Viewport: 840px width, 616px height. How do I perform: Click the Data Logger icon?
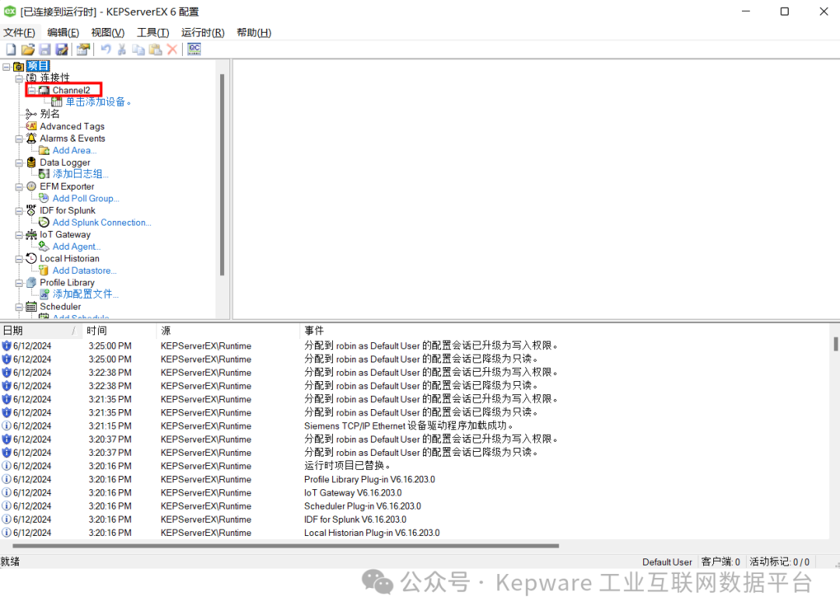(x=31, y=163)
